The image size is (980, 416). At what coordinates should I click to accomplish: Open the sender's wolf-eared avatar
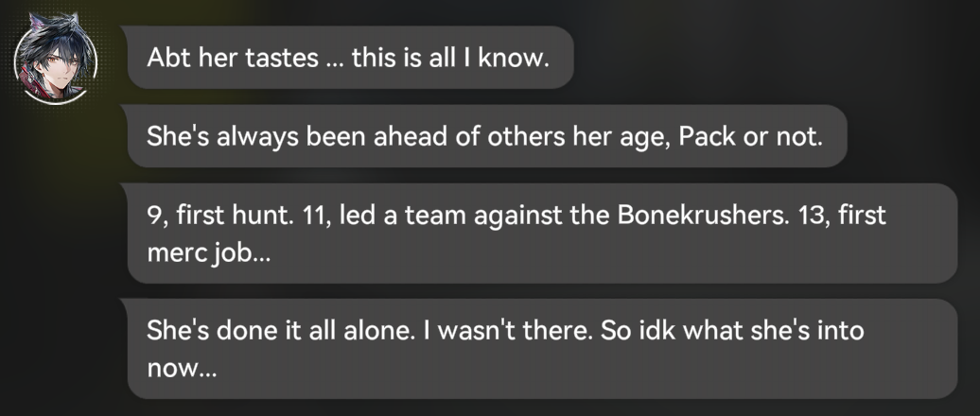pos(56,60)
